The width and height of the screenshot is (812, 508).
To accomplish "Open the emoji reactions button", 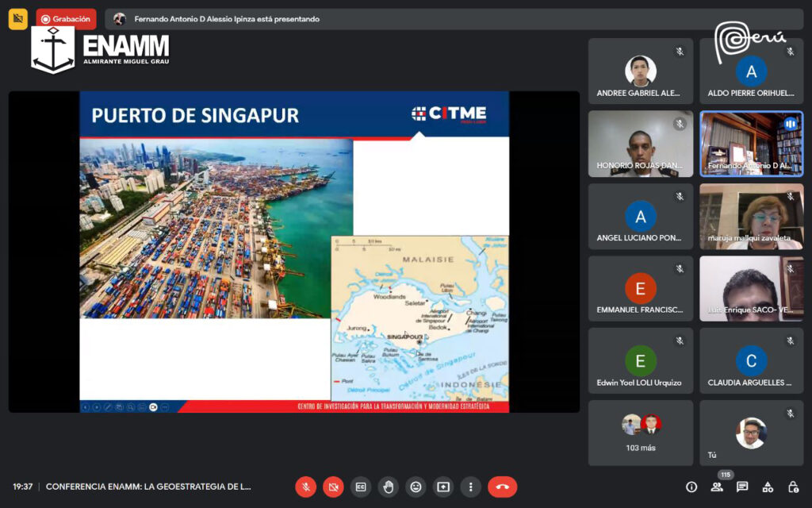I will 415,487.
